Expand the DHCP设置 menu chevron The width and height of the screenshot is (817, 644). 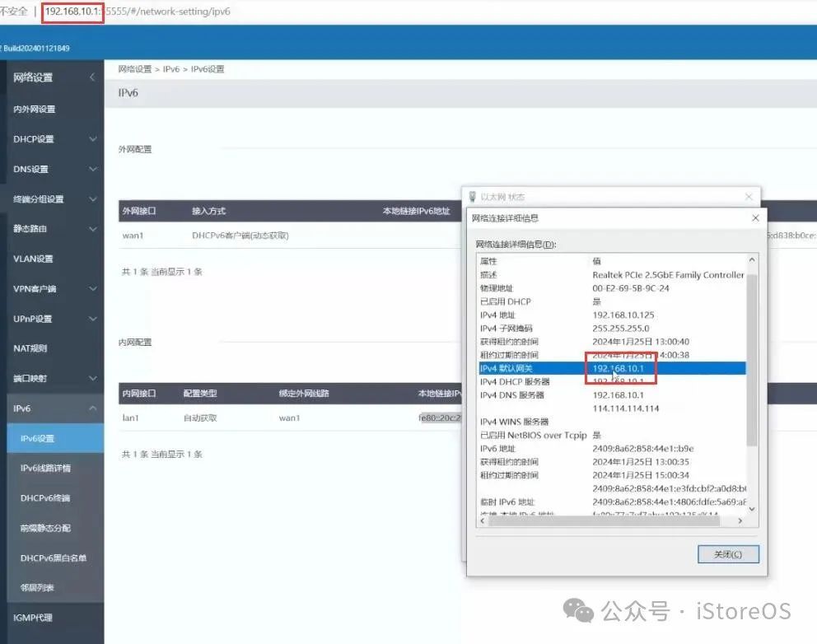93,138
